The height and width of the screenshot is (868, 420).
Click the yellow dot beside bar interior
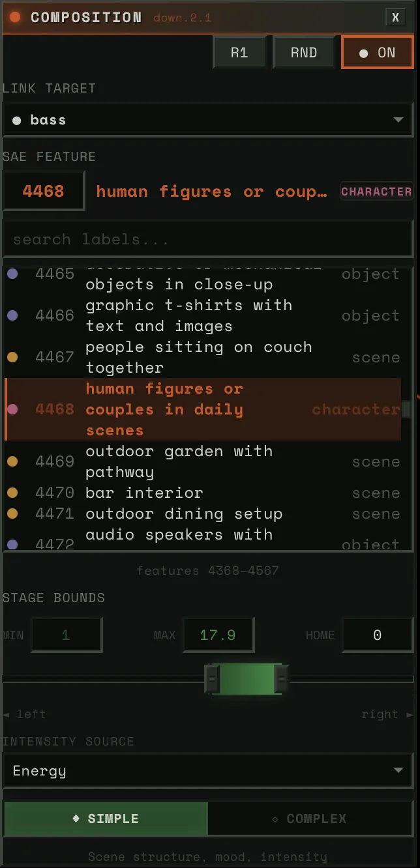coord(12,493)
